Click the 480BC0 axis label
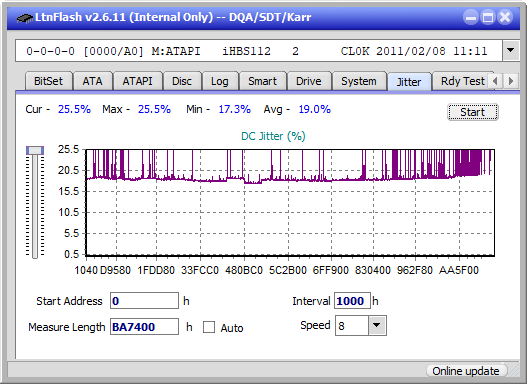 [244, 270]
